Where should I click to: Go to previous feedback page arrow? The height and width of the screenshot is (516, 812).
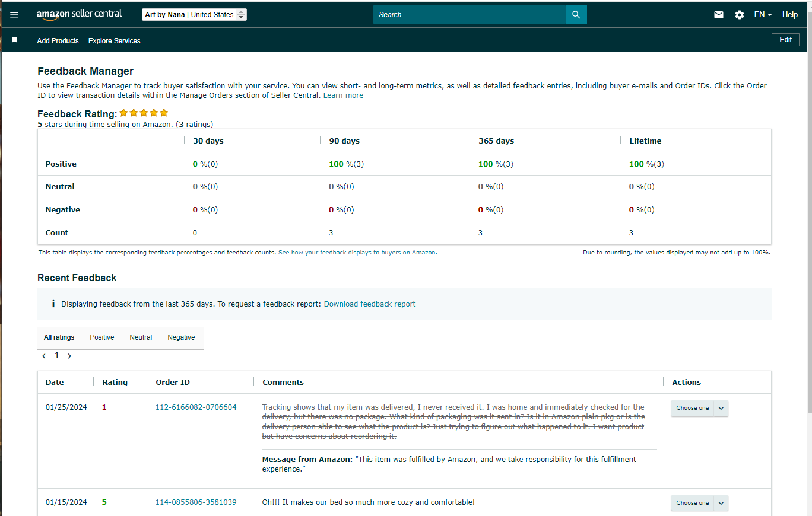click(x=44, y=356)
